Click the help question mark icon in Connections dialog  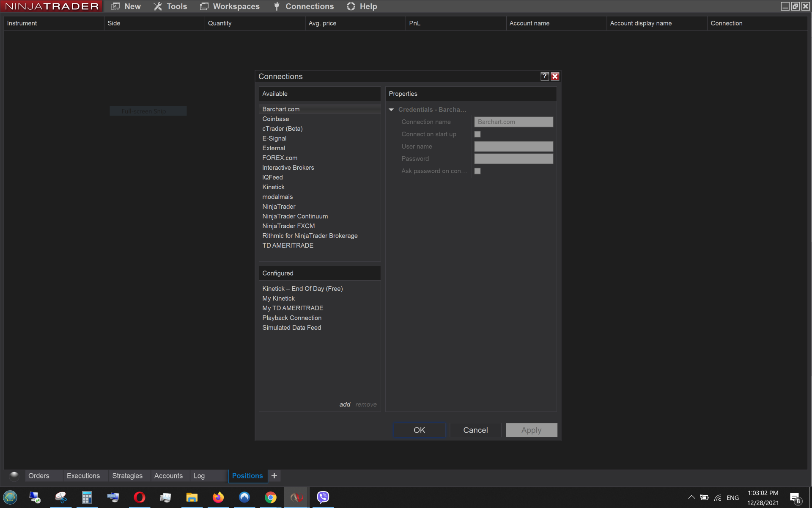[544, 76]
